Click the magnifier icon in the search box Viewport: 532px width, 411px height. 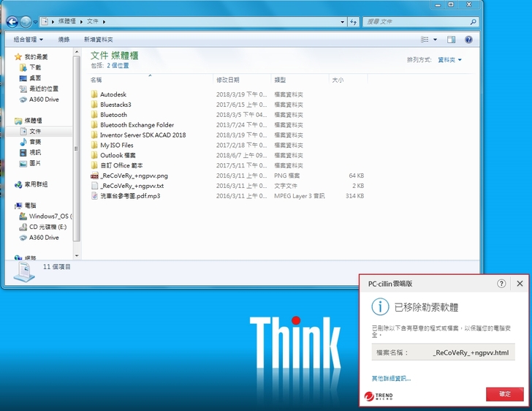coord(474,22)
